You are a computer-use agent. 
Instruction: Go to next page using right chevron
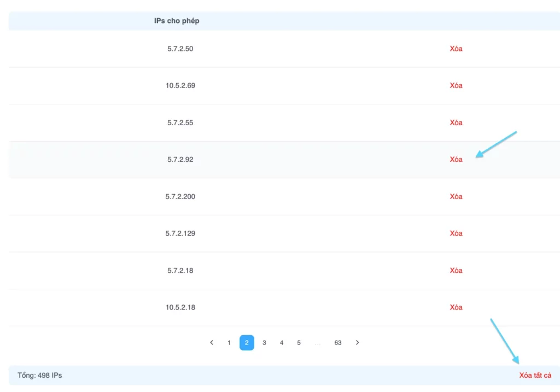pyautogui.click(x=357, y=343)
